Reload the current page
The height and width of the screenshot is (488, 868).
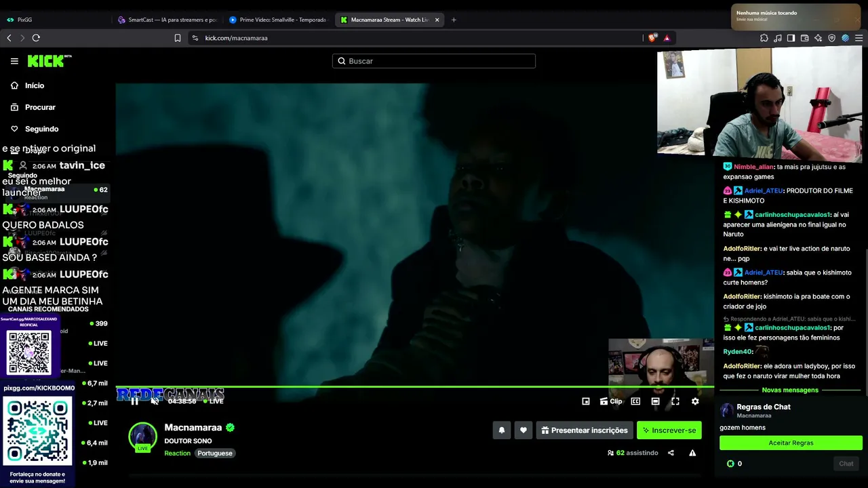[x=36, y=38]
